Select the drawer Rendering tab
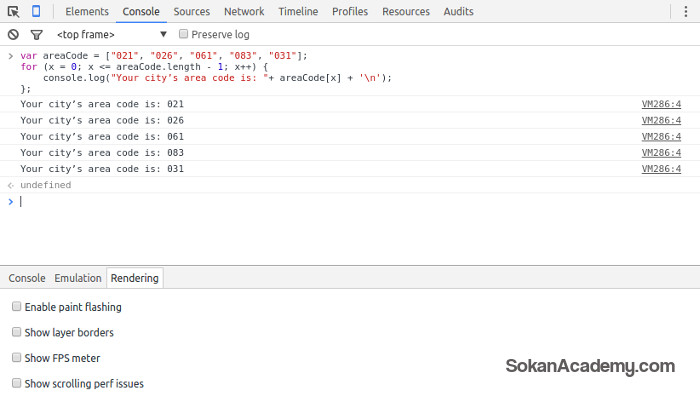Screen dimensions: 700x402 pos(135,278)
